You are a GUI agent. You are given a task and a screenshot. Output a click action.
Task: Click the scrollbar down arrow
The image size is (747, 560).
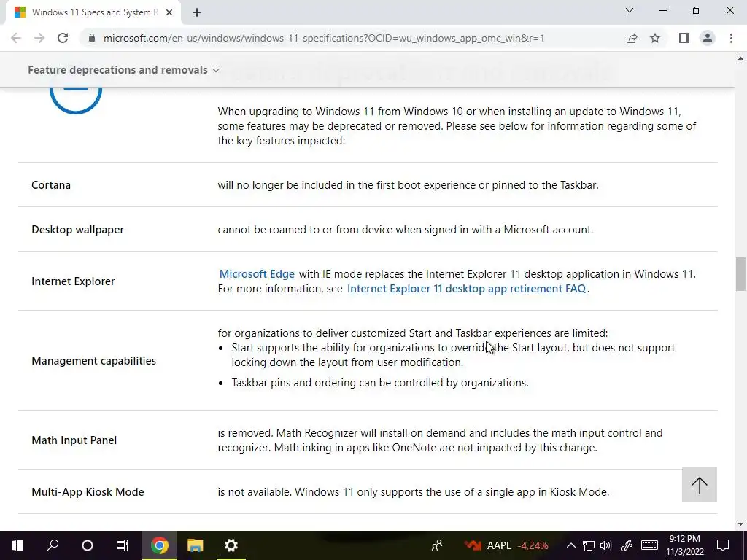point(740,524)
